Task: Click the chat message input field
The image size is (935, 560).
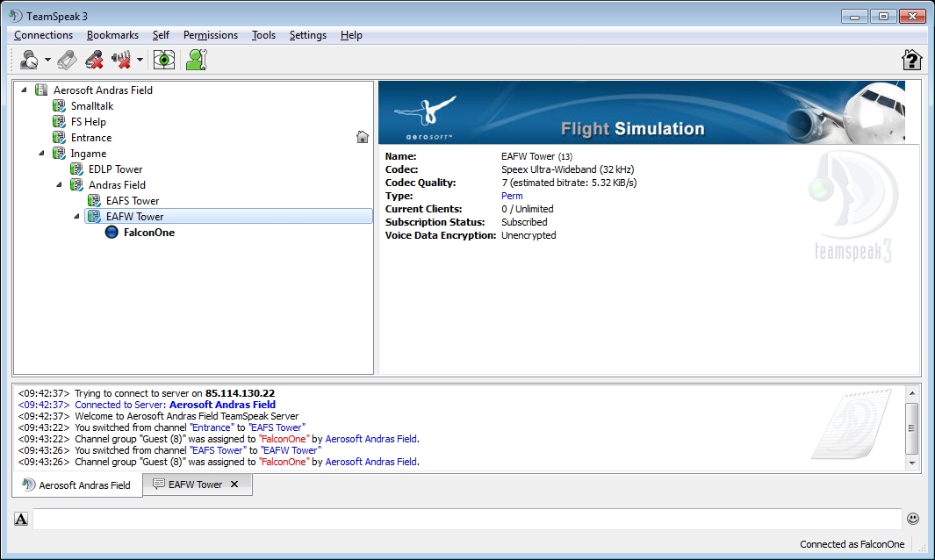Action: tap(467, 519)
